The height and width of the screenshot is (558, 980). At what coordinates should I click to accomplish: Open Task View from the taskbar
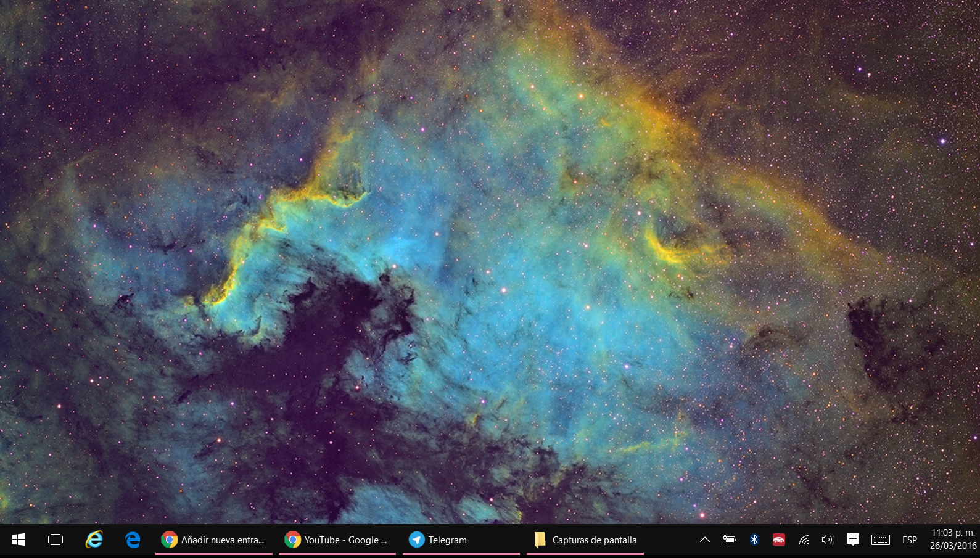click(56, 540)
